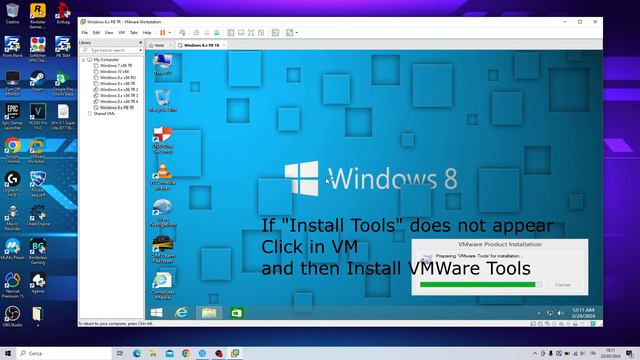Select Windows 7 x86 TR in Library

click(116, 66)
